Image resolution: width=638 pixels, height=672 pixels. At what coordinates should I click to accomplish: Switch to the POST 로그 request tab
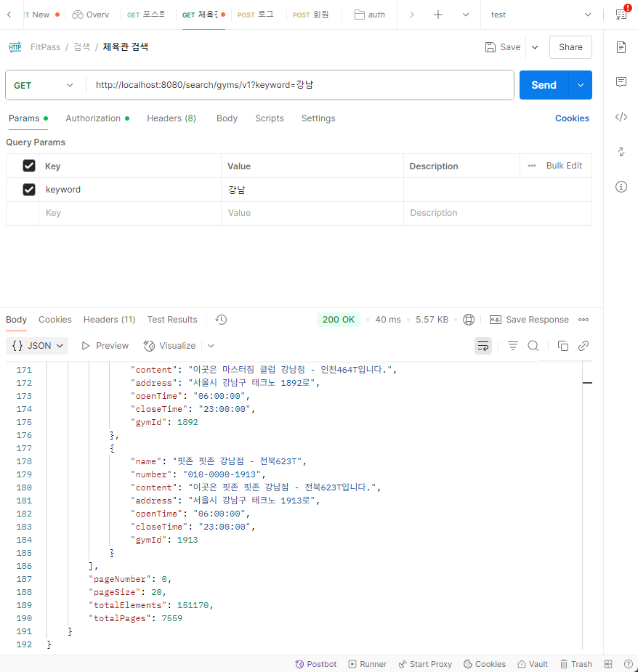click(x=256, y=15)
